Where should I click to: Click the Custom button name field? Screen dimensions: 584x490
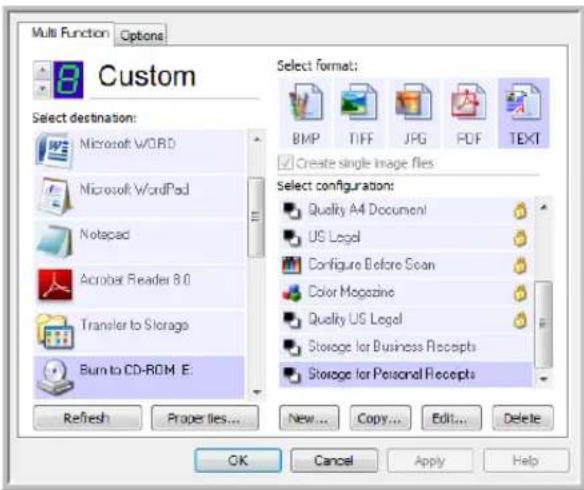(x=175, y=77)
